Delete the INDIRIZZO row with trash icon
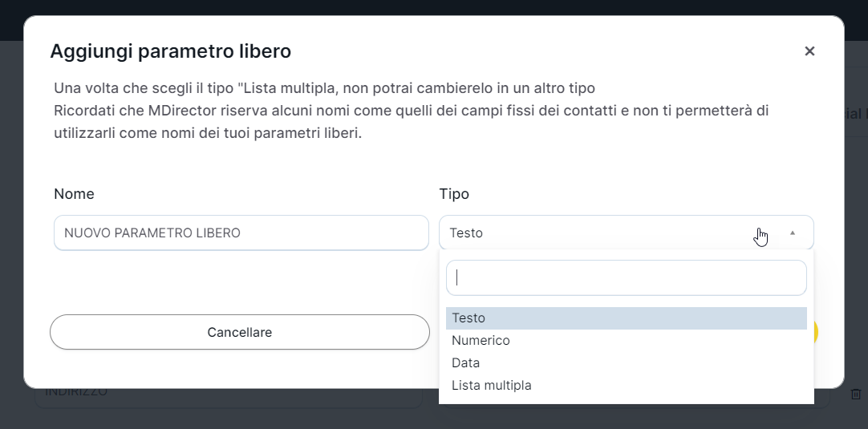868x429 pixels. click(x=856, y=394)
